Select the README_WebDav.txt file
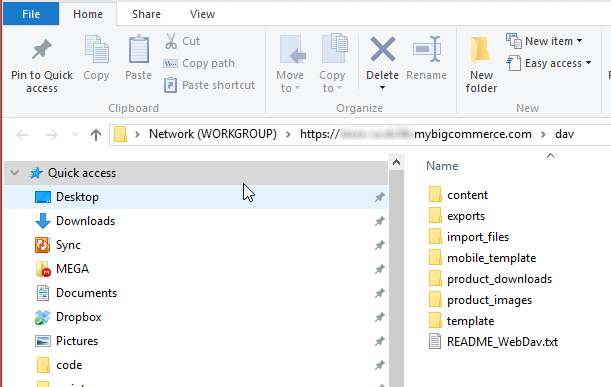 point(494,342)
